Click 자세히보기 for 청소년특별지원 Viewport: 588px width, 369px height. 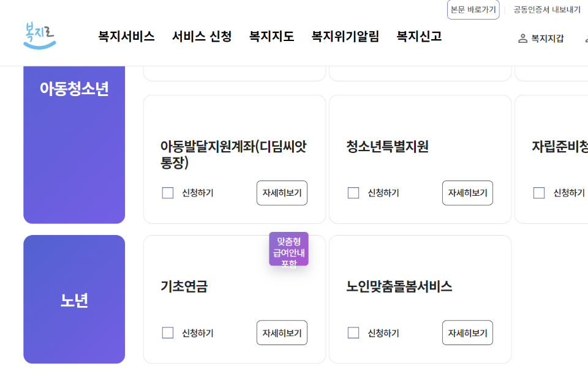[467, 193]
